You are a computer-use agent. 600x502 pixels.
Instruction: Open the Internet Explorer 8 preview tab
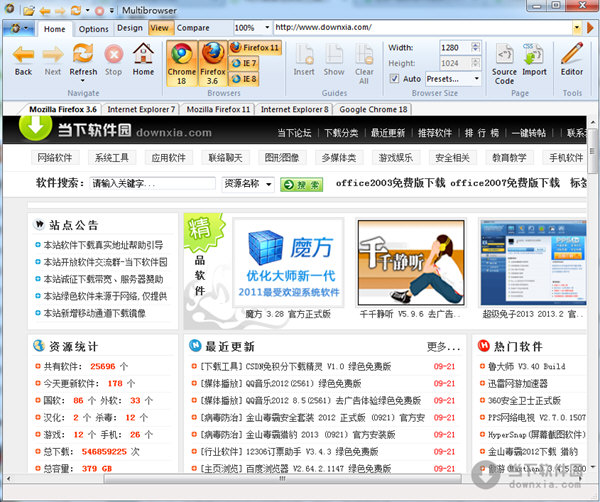click(294, 109)
